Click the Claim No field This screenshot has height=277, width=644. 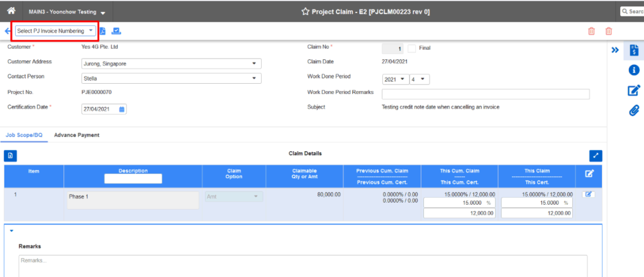(x=393, y=48)
